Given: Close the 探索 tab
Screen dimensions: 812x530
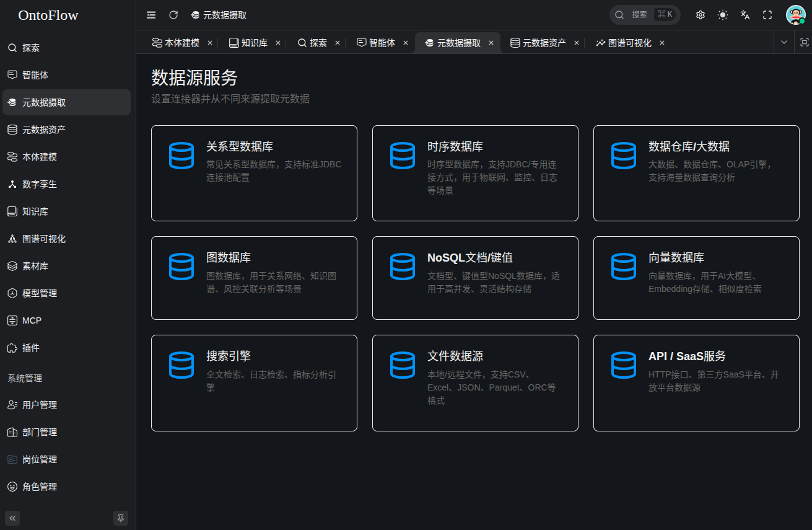Looking at the screenshot, I should (x=338, y=43).
